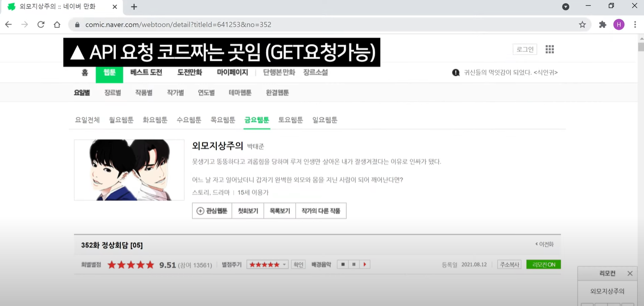
Task: Open the 별점주기 star rating dropdown
Action: click(x=268, y=264)
